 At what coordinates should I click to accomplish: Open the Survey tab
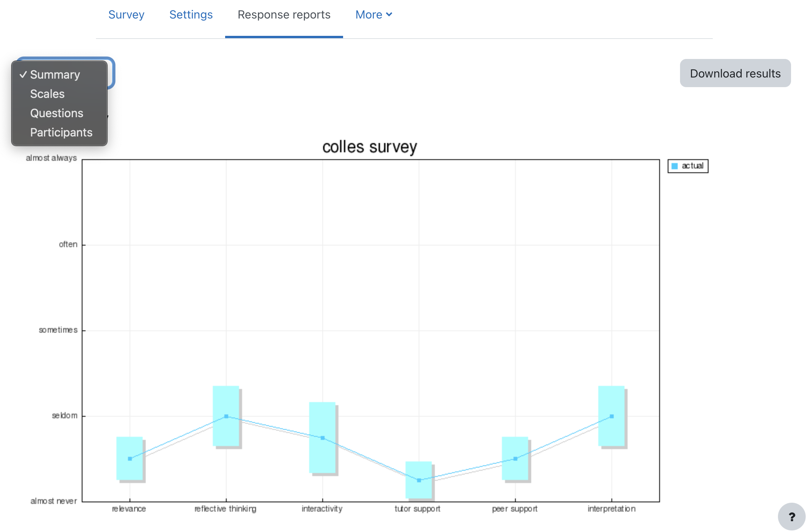[126, 15]
